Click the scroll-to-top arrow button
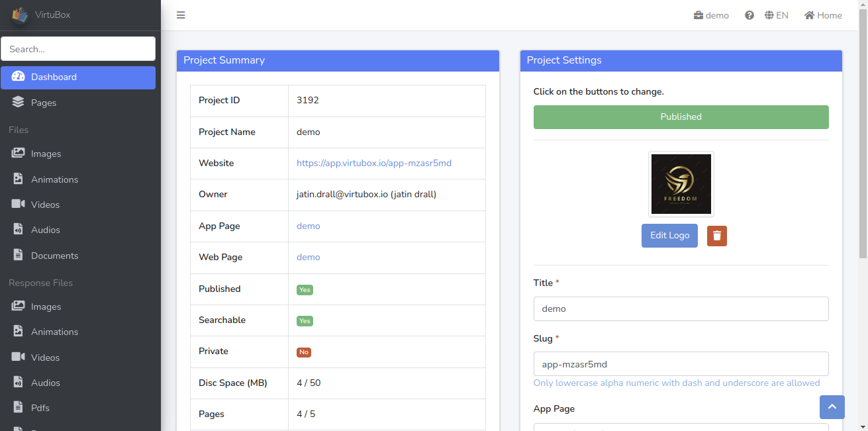This screenshot has height=431, width=868. coord(832,407)
